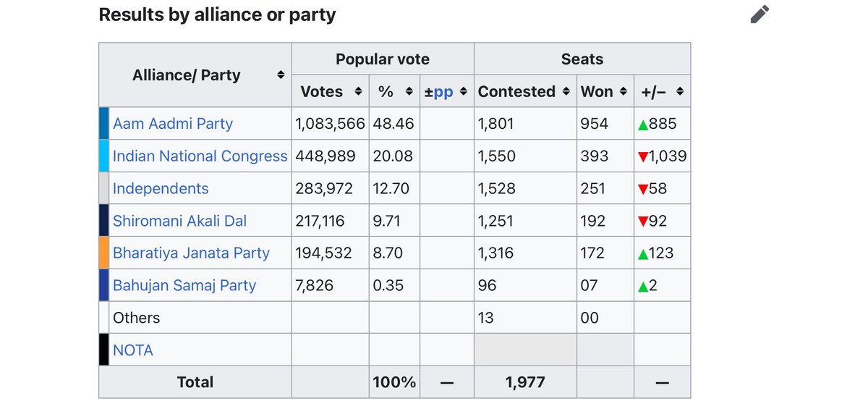
Task: Open Bharatiya Janata Party link
Action: click(x=191, y=253)
